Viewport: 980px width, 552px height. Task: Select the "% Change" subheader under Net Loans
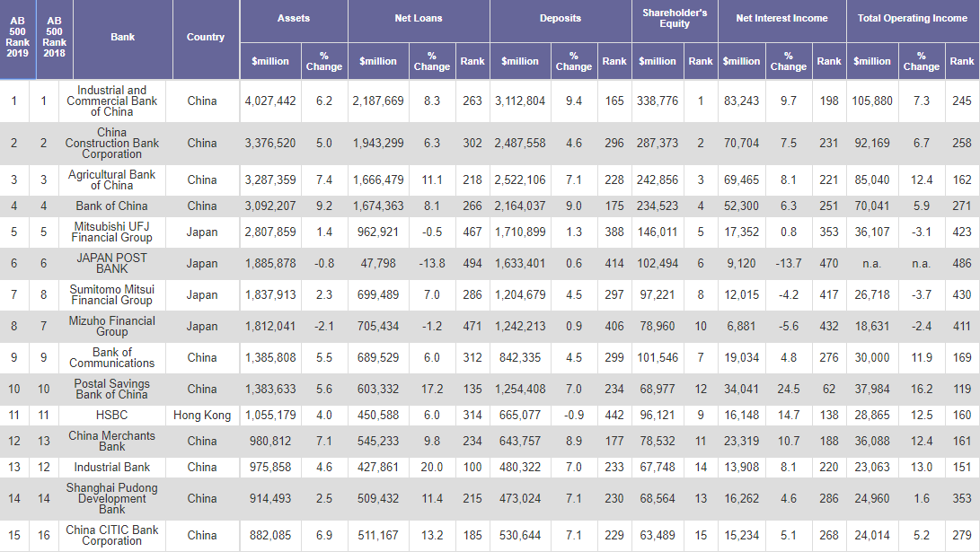(432, 61)
